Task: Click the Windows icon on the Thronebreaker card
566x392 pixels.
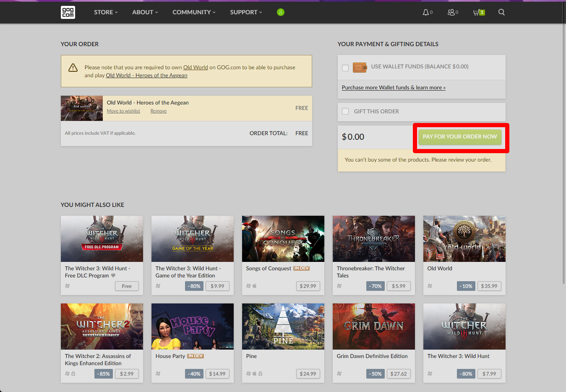Action: click(x=339, y=286)
